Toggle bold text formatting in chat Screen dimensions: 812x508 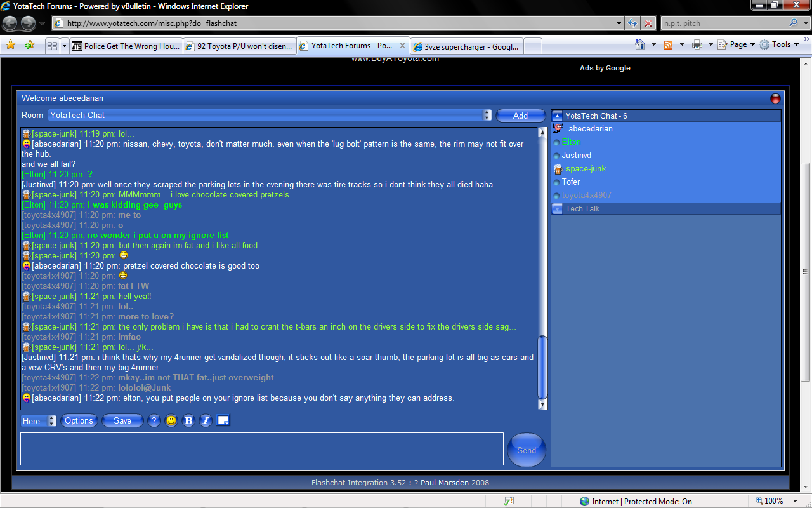[188, 420]
